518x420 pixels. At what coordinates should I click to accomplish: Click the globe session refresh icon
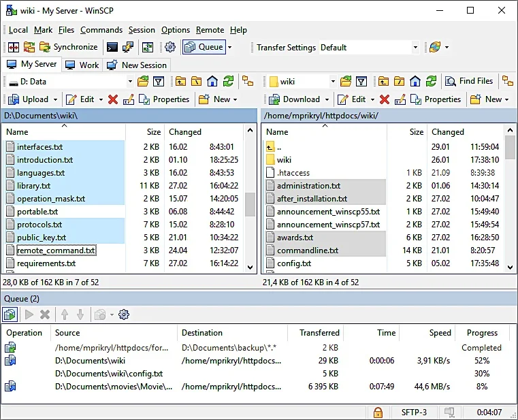[435, 47]
